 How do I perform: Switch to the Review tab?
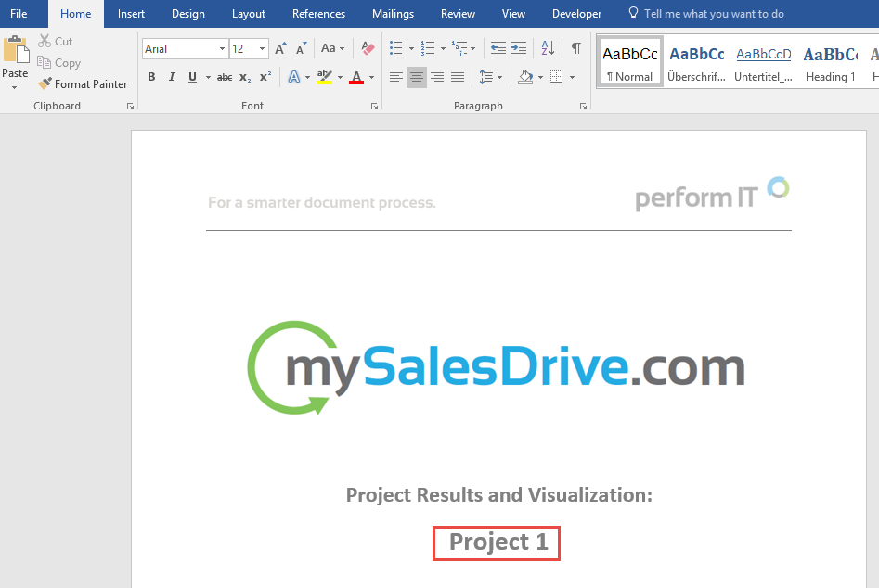[x=458, y=13]
